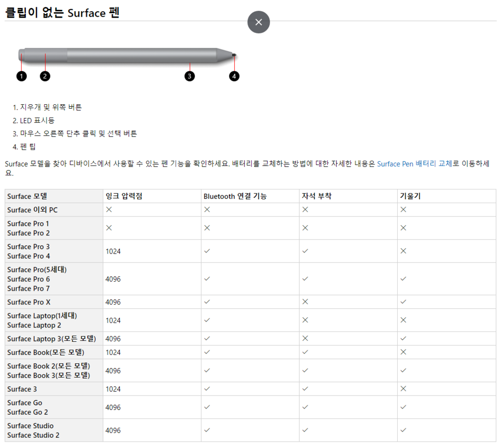
Task: Click the 1024 value in Surface Book(모든 모델) row
Action: [113, 353]
